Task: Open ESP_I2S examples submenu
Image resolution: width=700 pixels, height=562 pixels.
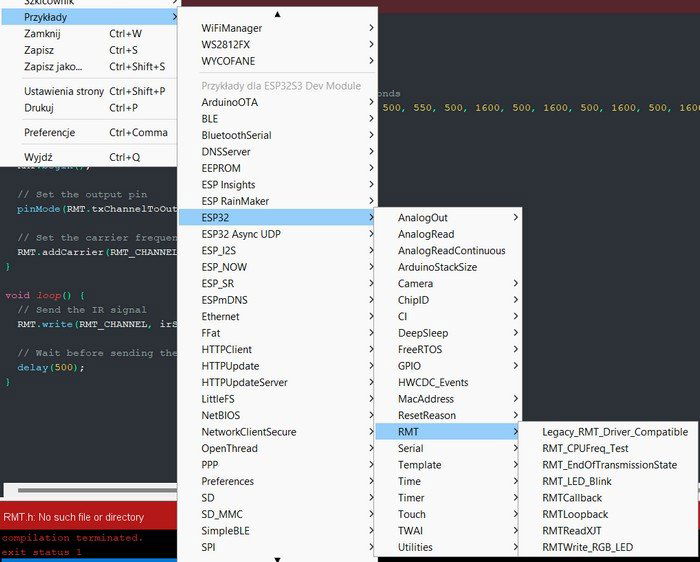Action: [x=277, y=251]
